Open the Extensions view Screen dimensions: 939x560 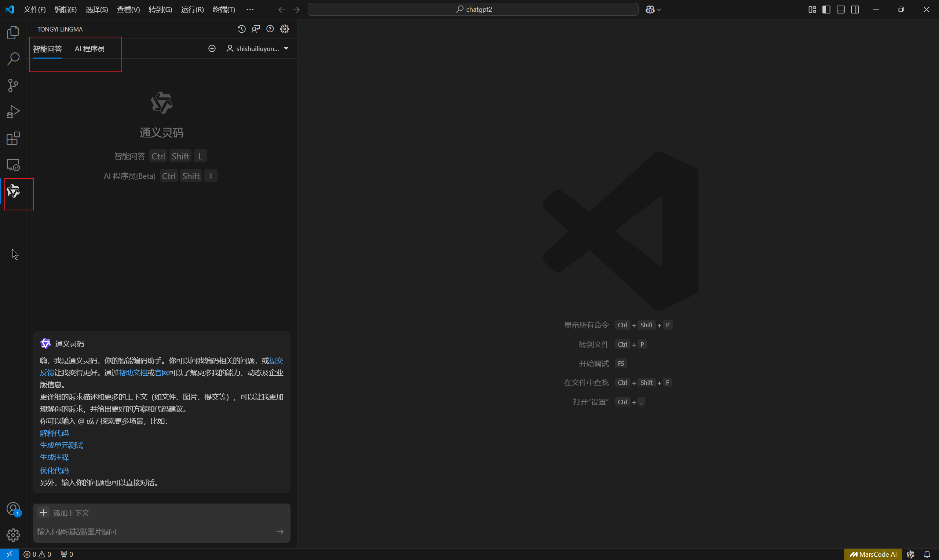(13, 139)
